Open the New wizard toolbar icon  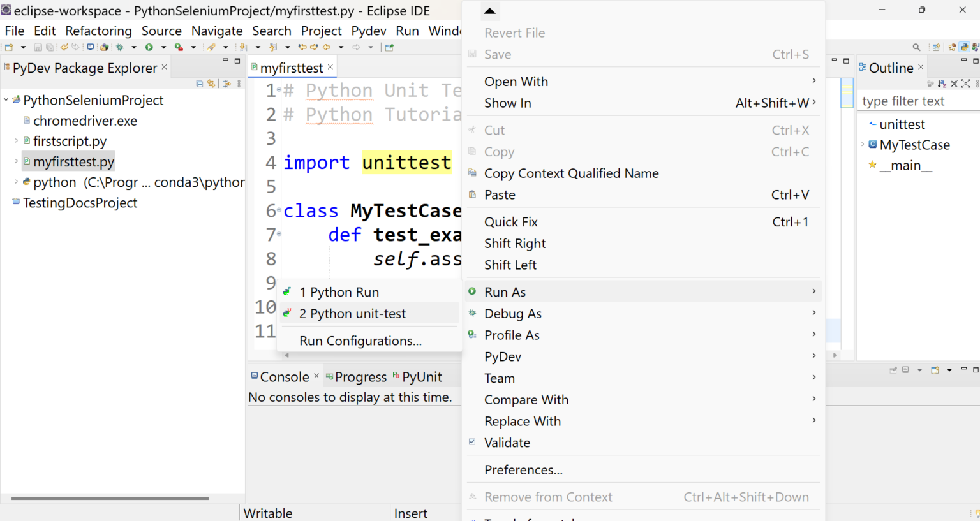tap(9, 47)
